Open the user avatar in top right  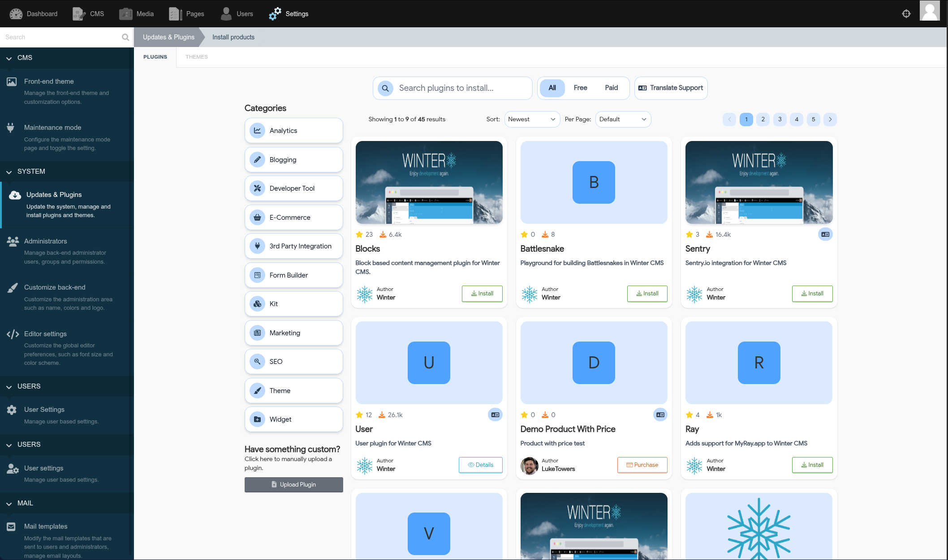point(930,11)
